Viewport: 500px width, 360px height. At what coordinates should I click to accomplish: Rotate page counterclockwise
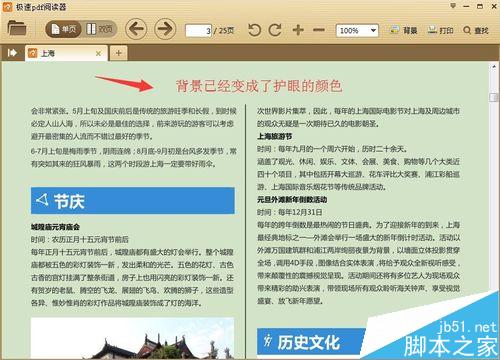254,30
